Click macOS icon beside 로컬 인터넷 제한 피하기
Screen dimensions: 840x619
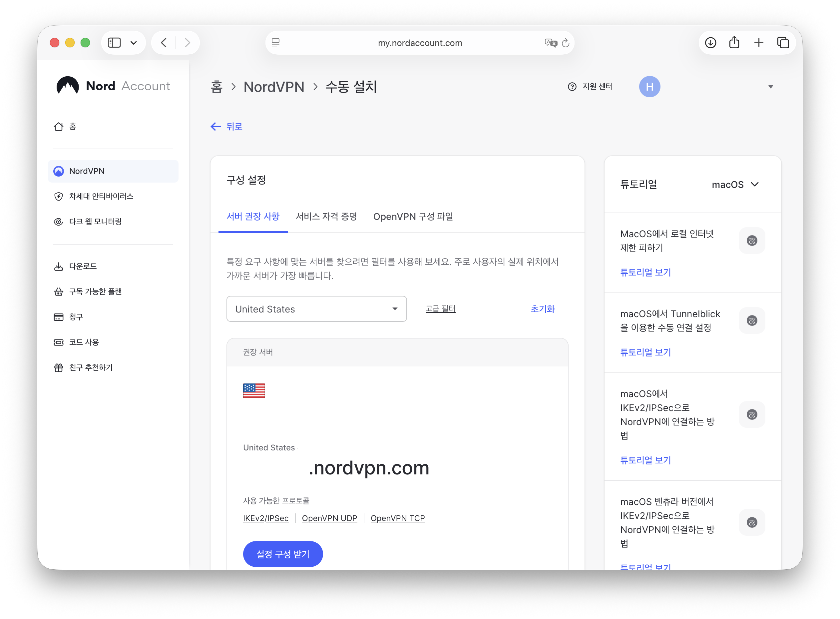[x=752, y=241]
